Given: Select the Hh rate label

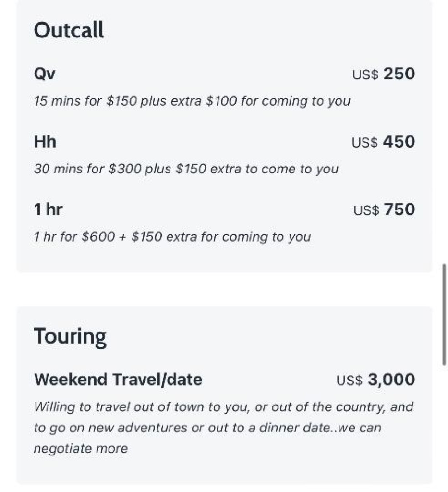Looking at the screenshot, I should 45,142.
